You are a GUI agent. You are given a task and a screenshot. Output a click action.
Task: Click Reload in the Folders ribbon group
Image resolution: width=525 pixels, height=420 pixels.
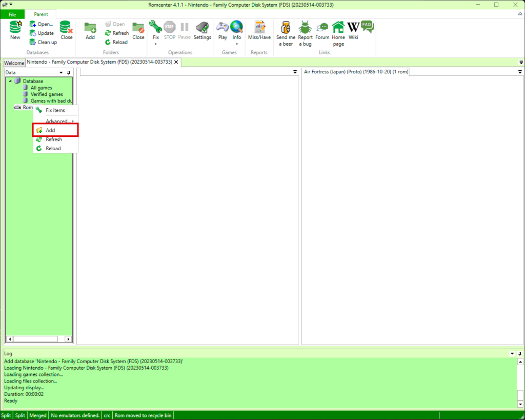(x=116, y=42)
